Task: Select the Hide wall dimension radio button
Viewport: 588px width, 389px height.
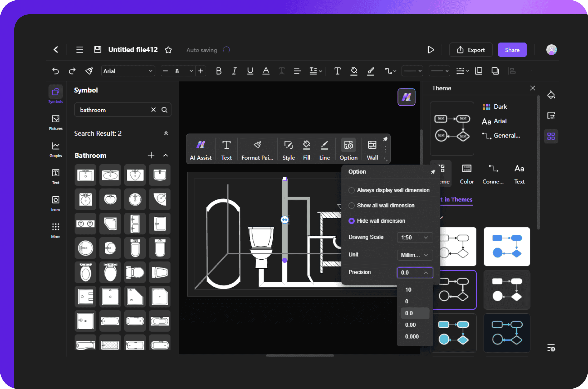Action: tap(351, 221)
